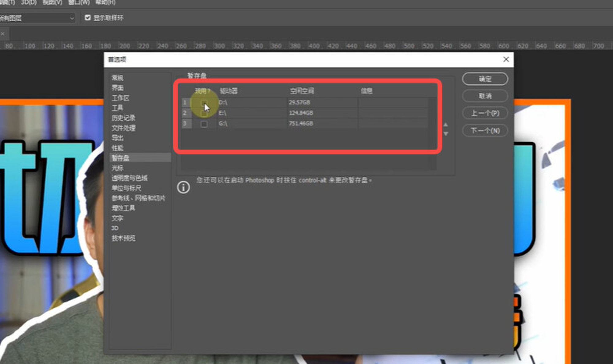Open the 文字 preferences category

117,218
